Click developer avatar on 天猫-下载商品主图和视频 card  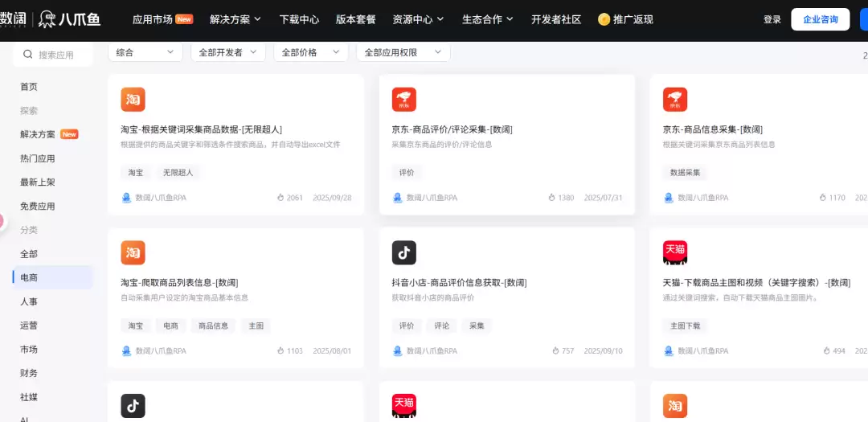coord(668,351)
